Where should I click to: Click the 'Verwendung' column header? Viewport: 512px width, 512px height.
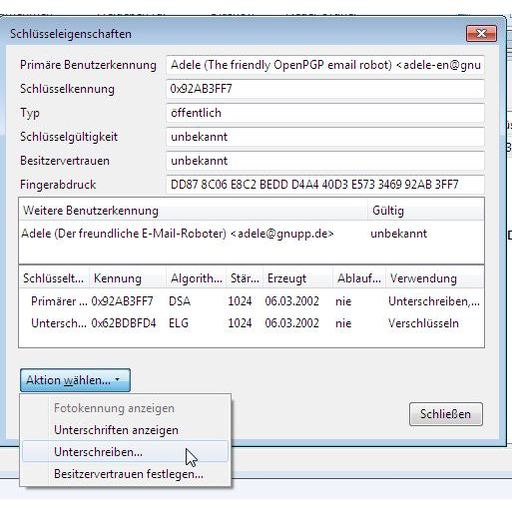[435, 278]
